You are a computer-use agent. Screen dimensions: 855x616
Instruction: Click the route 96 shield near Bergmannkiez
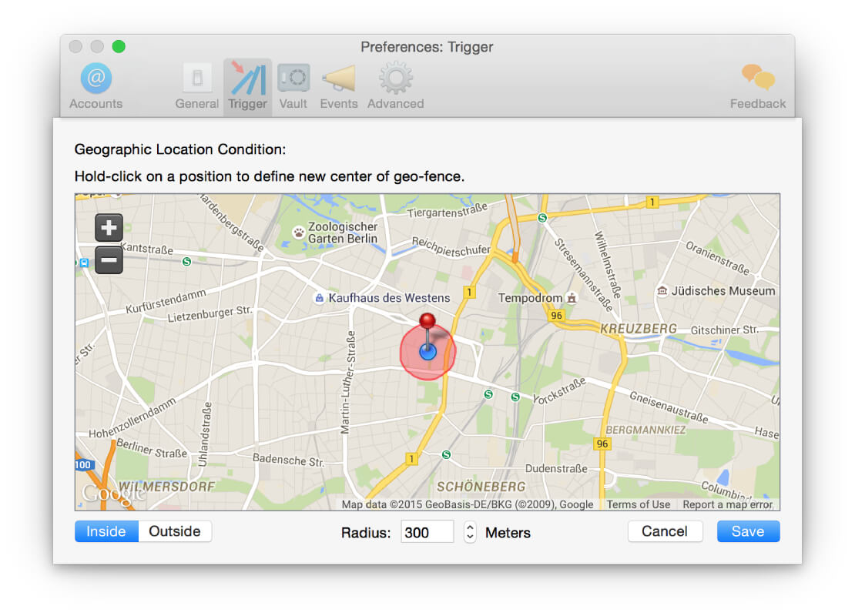[x=602, y=444]
